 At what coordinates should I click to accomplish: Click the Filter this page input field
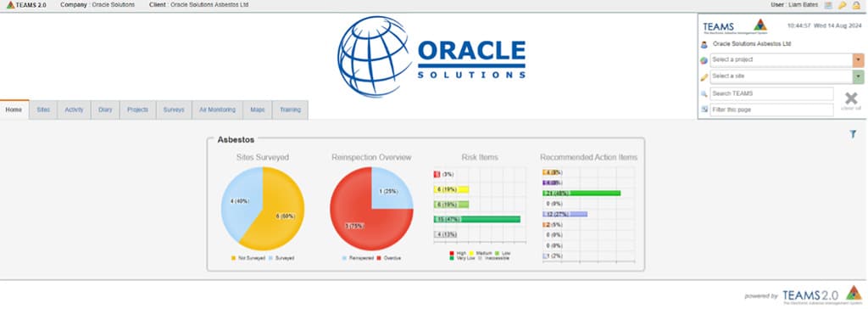(x=771, y=110)
